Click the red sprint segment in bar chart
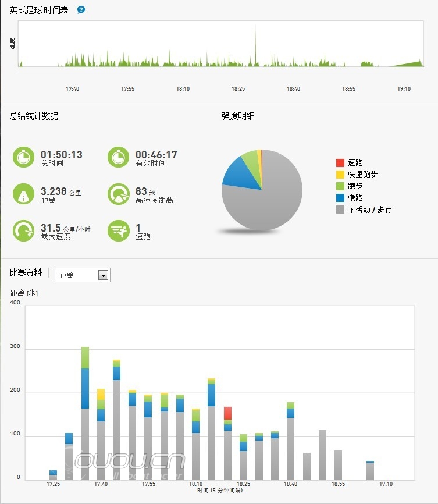Image resolution: width=438 pixels, height=504 pixels. pyautogui.click(x=228, y=413)
